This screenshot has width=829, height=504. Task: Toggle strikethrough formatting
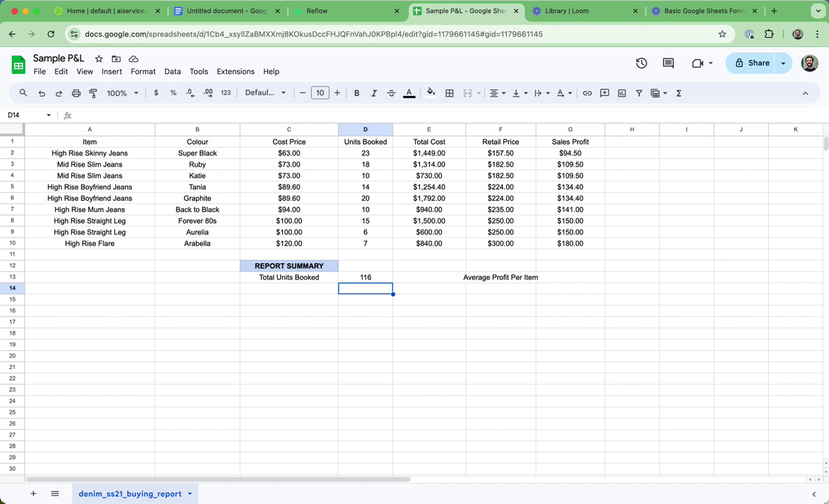[x=391, y=92]
